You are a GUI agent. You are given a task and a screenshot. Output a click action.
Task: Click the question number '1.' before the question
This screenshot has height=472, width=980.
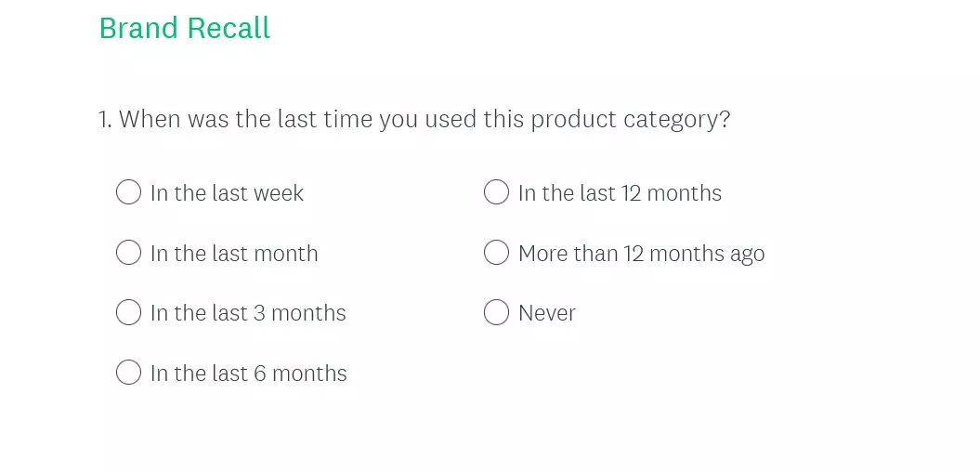(x=105, y=120)
